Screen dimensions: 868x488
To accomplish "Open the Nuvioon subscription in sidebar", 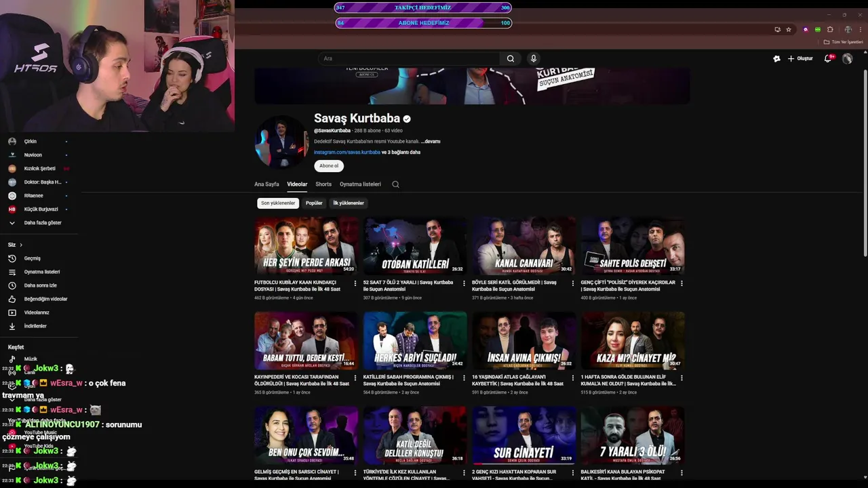I will (33, 155).
